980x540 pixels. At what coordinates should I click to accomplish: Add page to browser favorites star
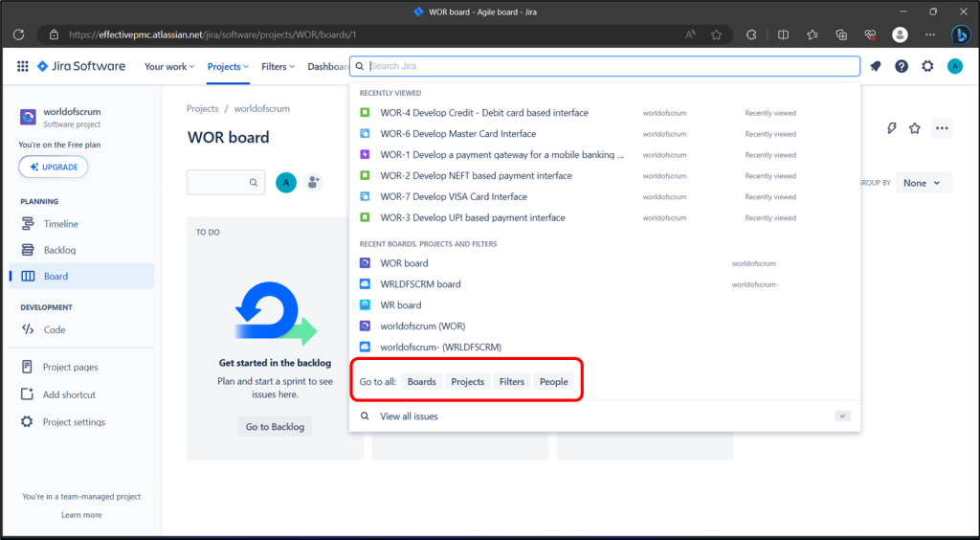716,35
